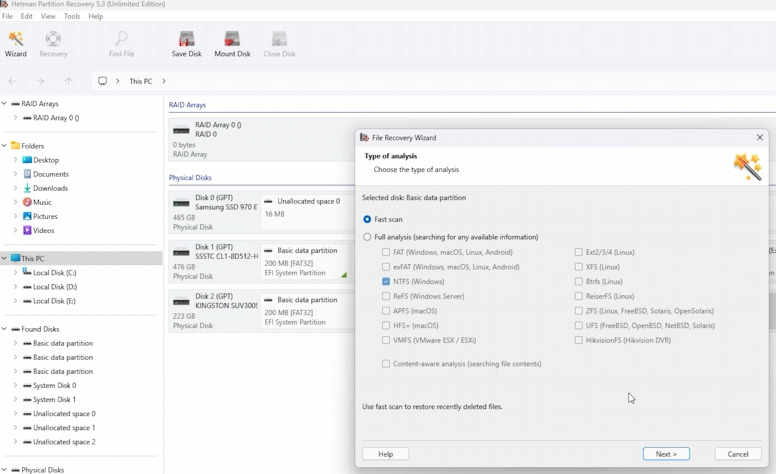The image size is (776, 474).
Task: Select the Disk 2 KINGSTON drive icon
Action: 181,302
